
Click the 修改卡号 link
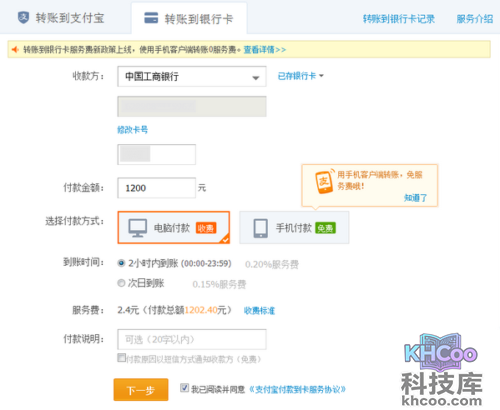pyautogui.click(x=132, y=130)
